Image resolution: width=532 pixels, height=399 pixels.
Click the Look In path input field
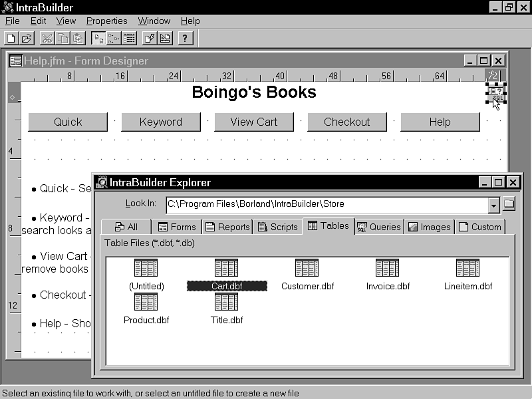pyautogui.click(x=326, y=205)
